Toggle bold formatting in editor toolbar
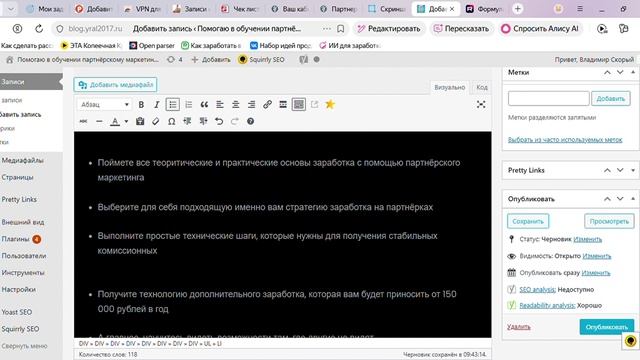The image size is (640, 360). click(141, 104)
